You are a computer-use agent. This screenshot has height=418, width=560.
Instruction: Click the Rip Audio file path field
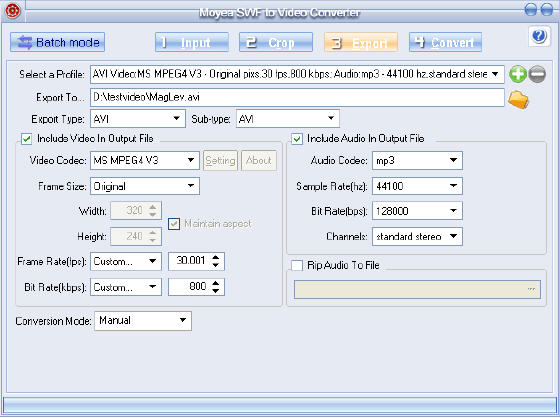(417, 289)
